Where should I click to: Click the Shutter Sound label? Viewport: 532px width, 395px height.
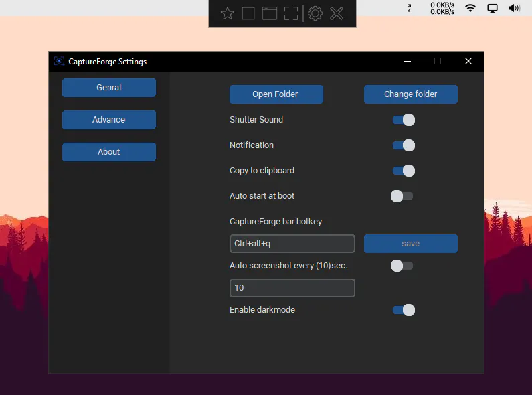pos(256,119)
